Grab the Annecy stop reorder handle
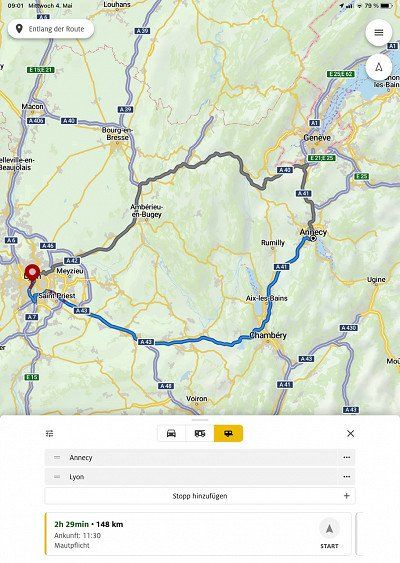The width and height of the screenshot is (400, 563). (x=57, y=457)
